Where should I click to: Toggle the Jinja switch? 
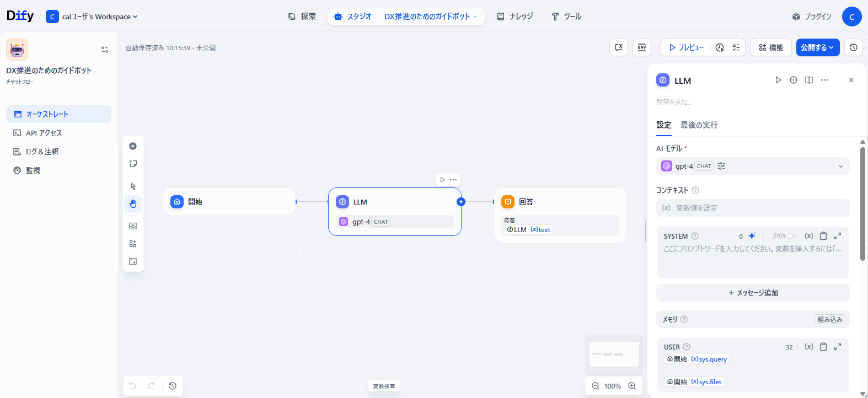[x=791, y=236]
